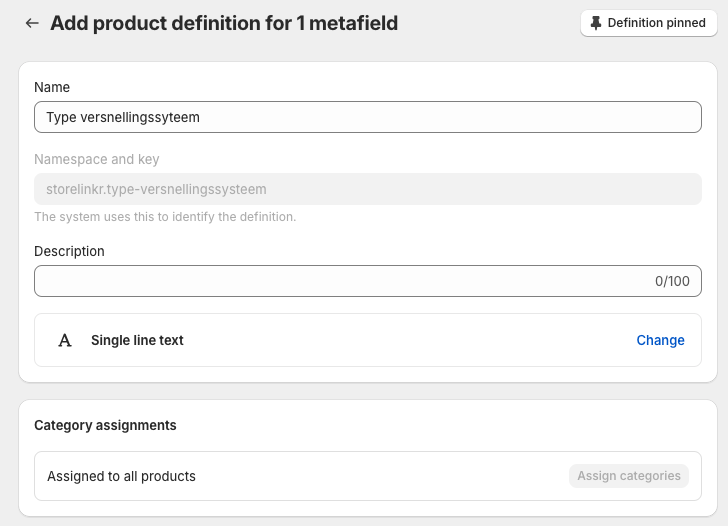The image size is (728, 526).
Task: Click the "Definition pinned" label text
Action: click(656, 23)
